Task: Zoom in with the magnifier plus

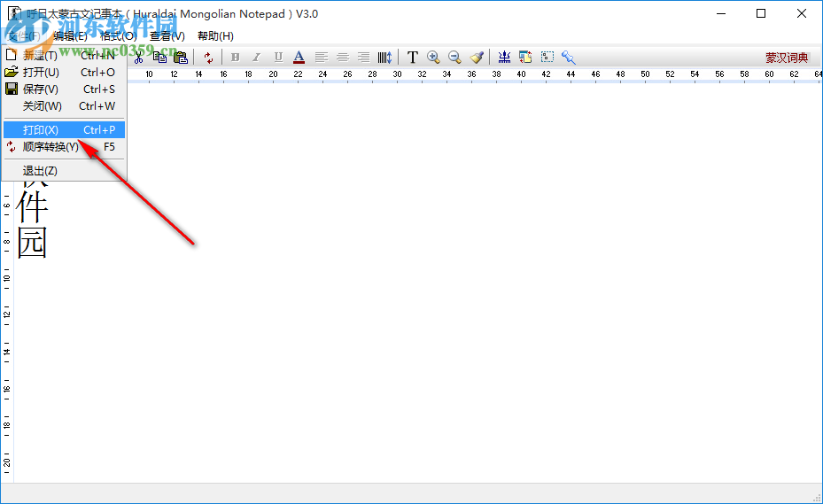Action: tap(433, 58)
